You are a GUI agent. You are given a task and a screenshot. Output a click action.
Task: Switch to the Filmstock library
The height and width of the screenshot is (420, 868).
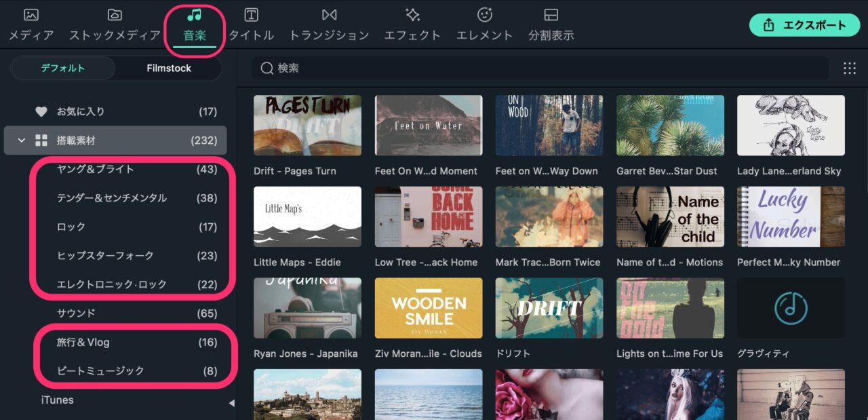(169, 68)
